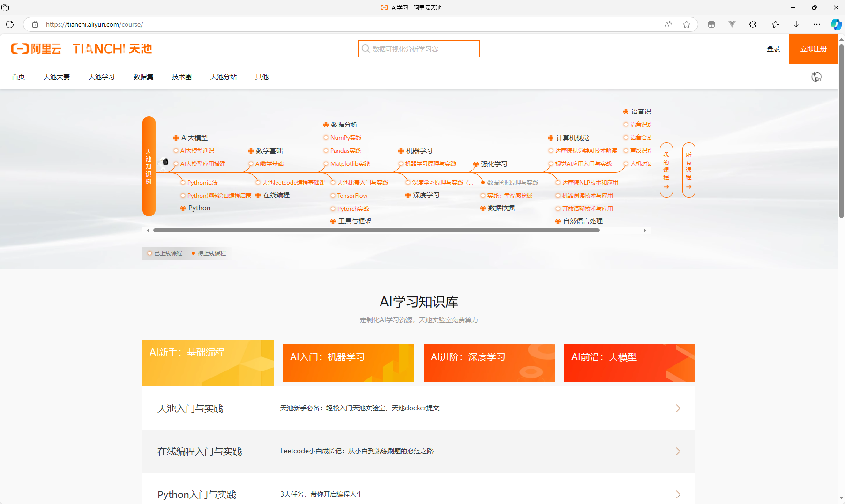Select the 机器学习 node in knowledge tree
This screenshot has width=845, height=504.
[419, 151]
